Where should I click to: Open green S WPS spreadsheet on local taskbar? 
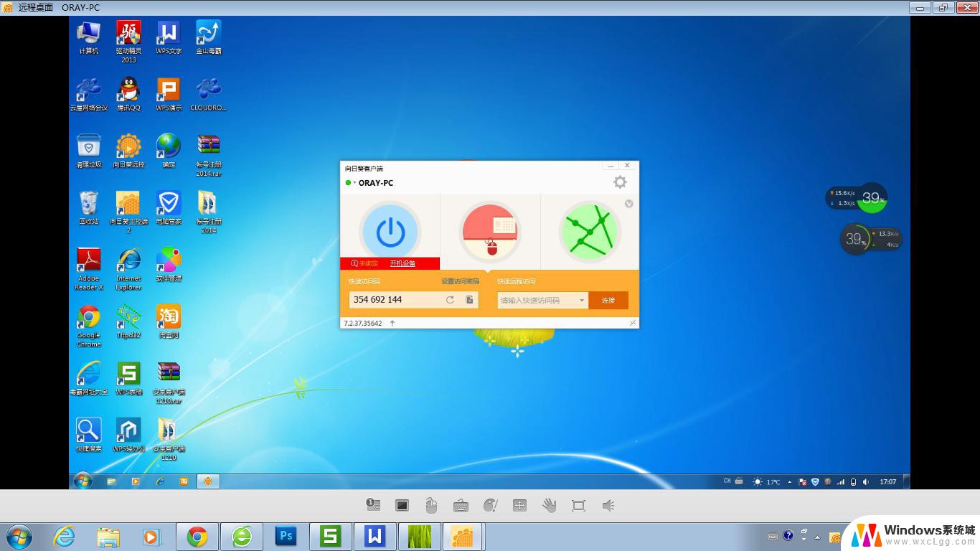(330, 536)
